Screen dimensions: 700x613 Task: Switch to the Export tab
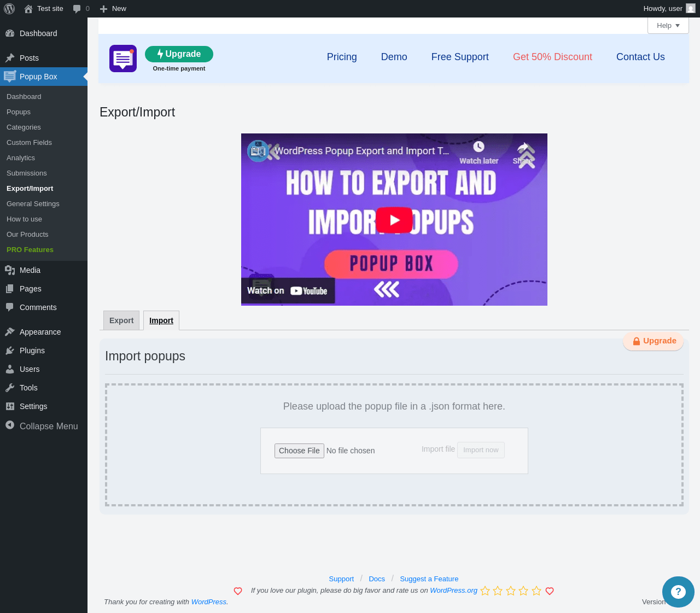click(x=121, y=320)
